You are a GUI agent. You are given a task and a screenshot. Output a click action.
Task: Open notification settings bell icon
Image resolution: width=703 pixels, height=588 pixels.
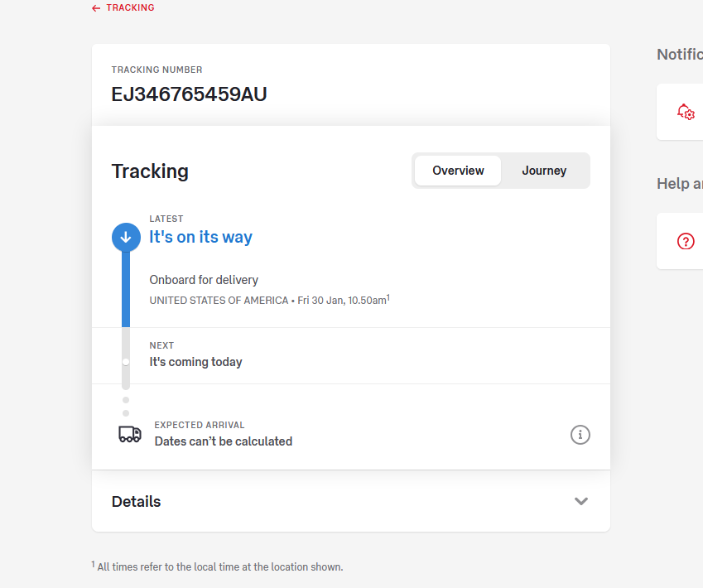[x=686, y=112]
